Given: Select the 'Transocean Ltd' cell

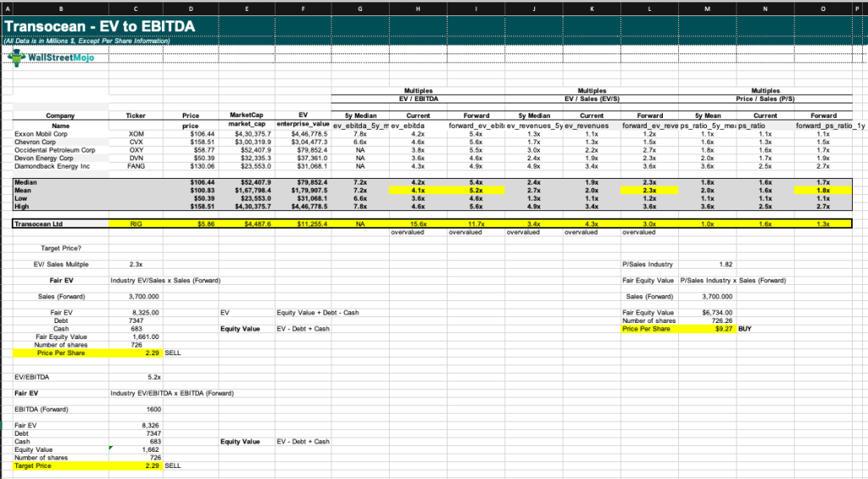Looking at the screenshot, I should [x=61, y=224].
